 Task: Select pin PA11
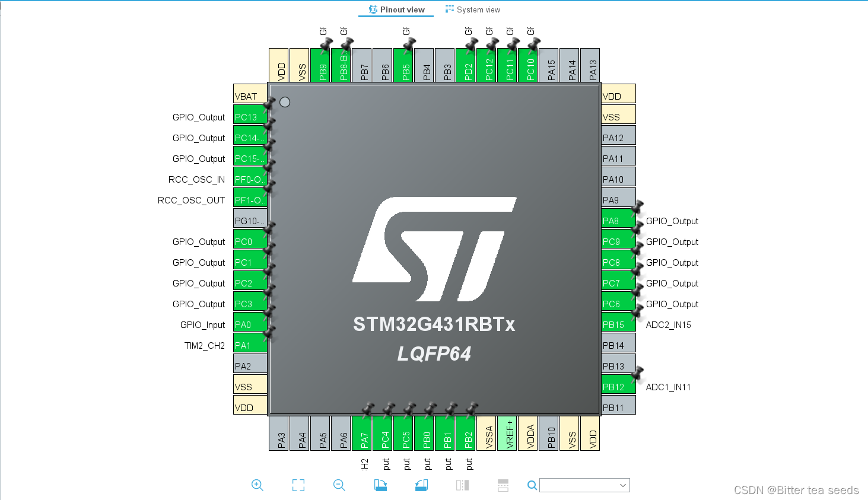618,156
